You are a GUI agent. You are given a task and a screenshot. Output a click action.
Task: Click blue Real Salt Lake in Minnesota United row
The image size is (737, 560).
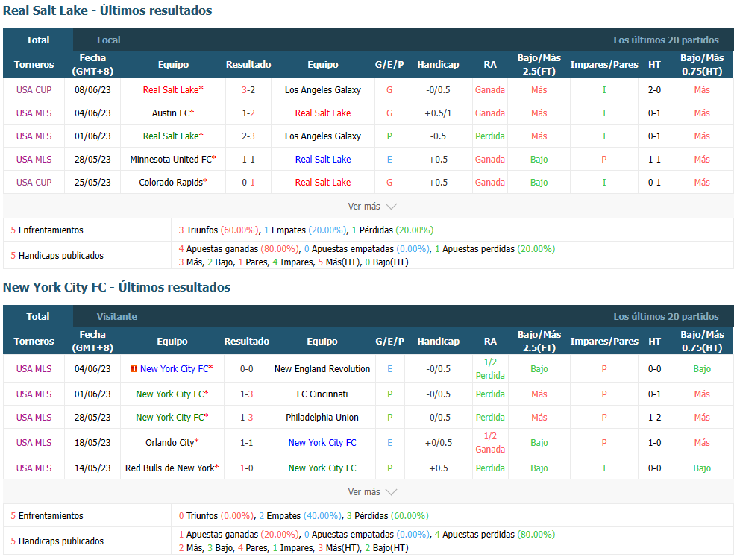coord(323,160)
